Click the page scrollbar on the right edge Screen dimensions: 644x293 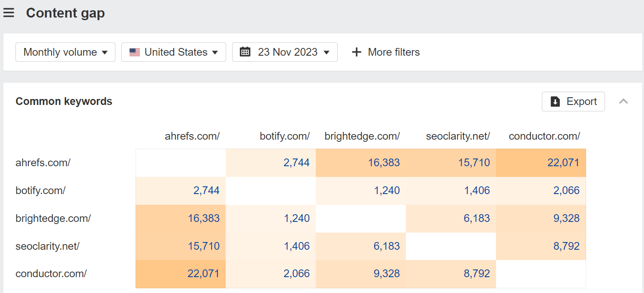click(642, 146)
